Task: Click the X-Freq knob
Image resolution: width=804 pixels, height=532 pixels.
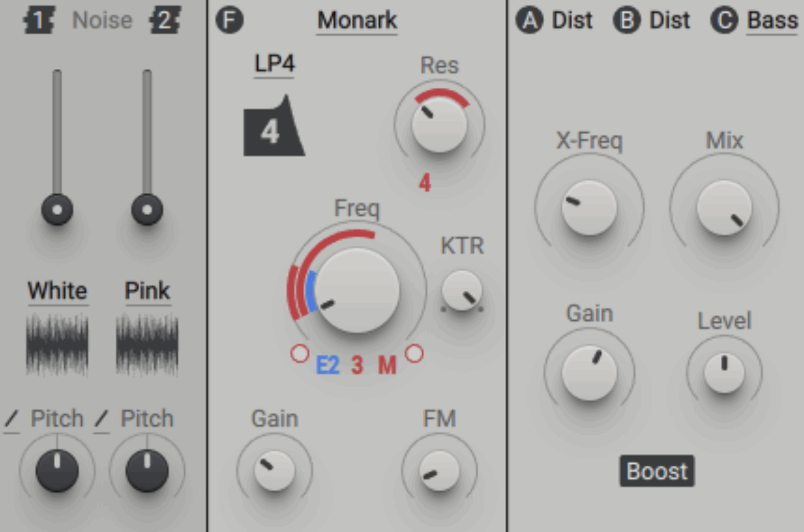Action: click(589, 207)
